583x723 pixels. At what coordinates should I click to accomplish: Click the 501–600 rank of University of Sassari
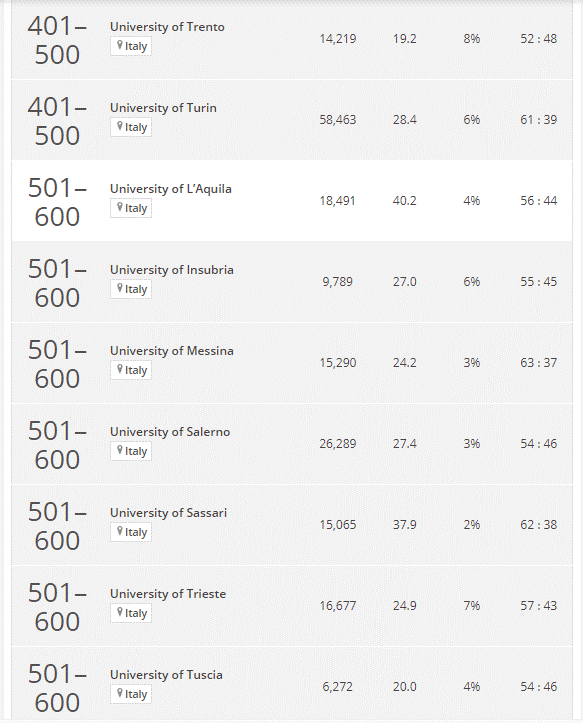[x=57, y=526]
